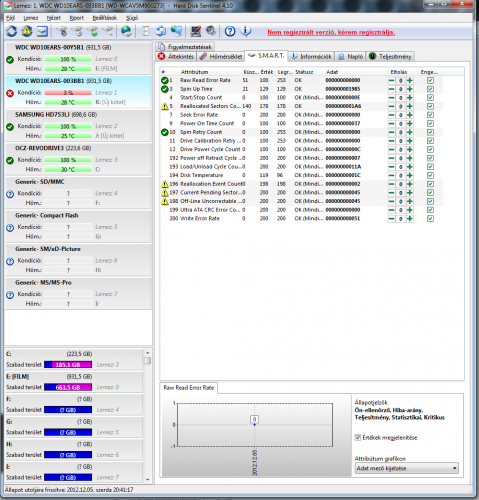
Task: Click question mark icon of Generic- Compact Flash
Action: [x=10, y=228]
